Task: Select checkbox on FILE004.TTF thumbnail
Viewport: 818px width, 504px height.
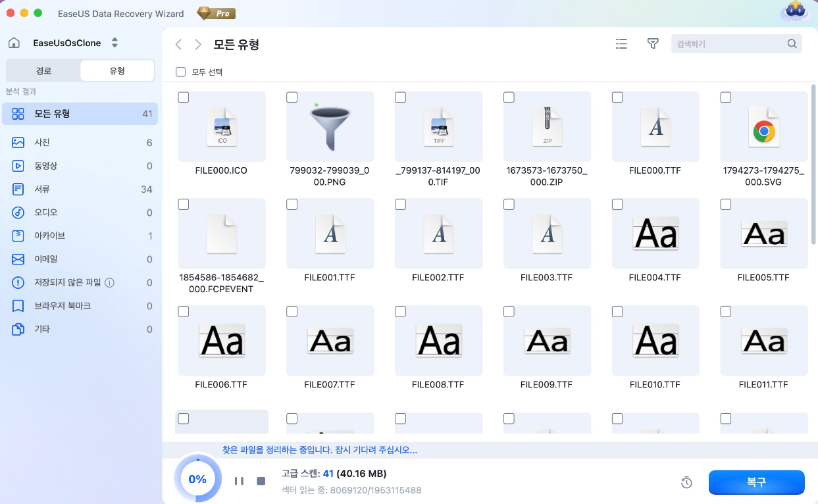Action: [x=617, y=205]
